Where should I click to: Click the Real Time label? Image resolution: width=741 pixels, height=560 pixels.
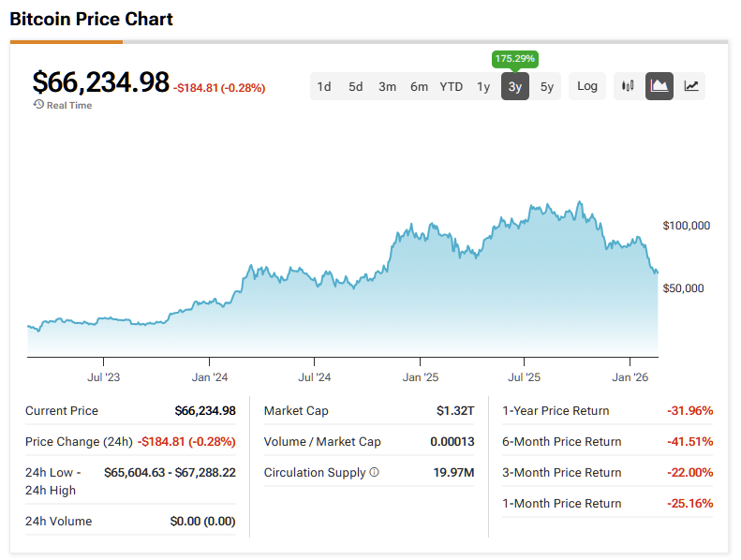pyautogui.click(x=69, y=106)
